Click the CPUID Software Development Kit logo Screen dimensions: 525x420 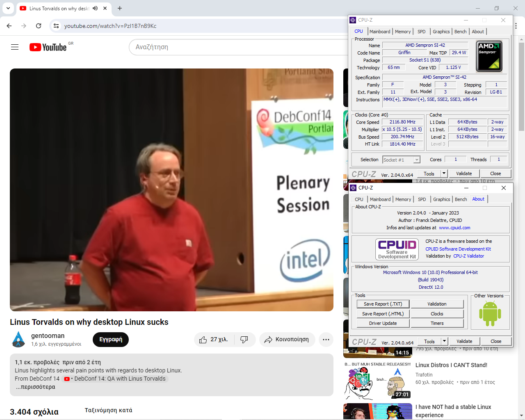pos(397,249)
